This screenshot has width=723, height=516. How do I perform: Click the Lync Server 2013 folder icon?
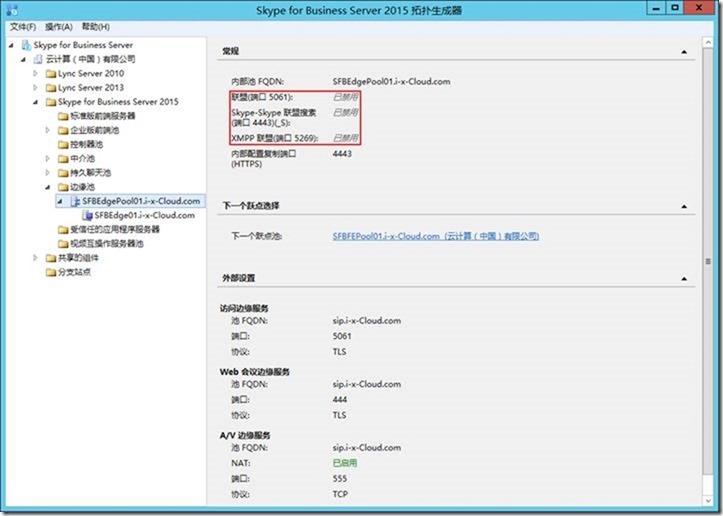(x=51, y=88)
